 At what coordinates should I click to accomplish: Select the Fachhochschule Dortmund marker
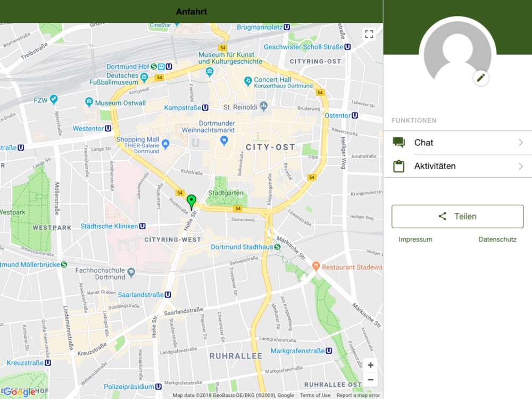[x=131, y=271]
